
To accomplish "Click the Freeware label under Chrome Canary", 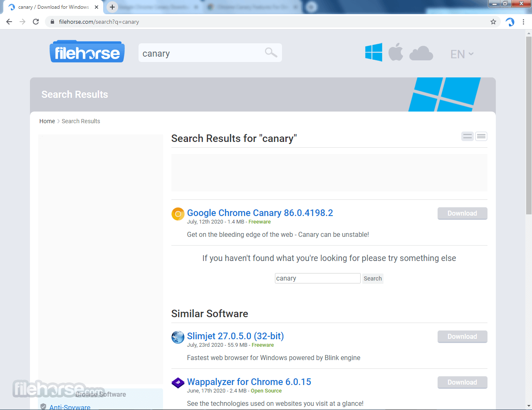I will [x=260, y=222].
